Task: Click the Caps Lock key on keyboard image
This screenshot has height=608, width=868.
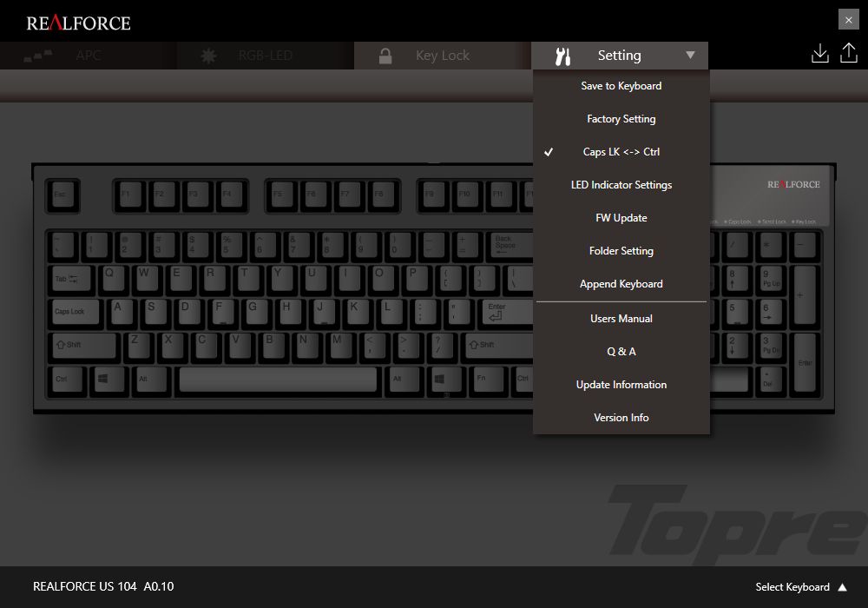Action: point(76,312)
